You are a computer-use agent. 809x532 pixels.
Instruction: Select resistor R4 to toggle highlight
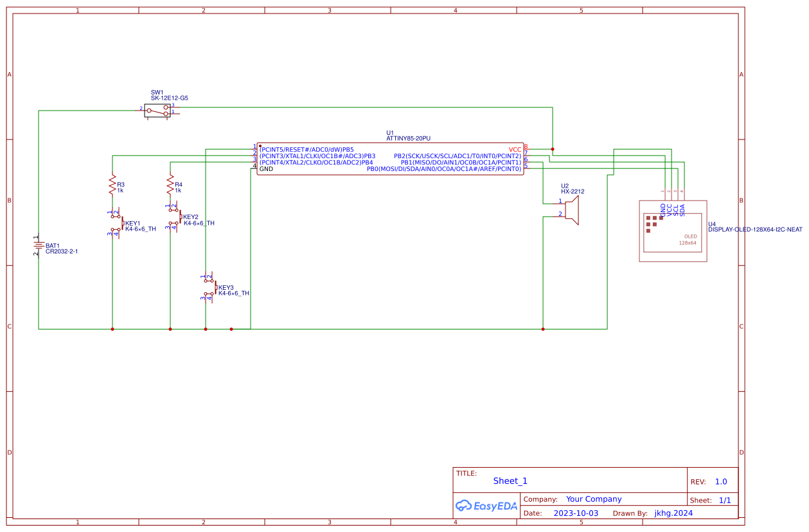coord(170,184)
